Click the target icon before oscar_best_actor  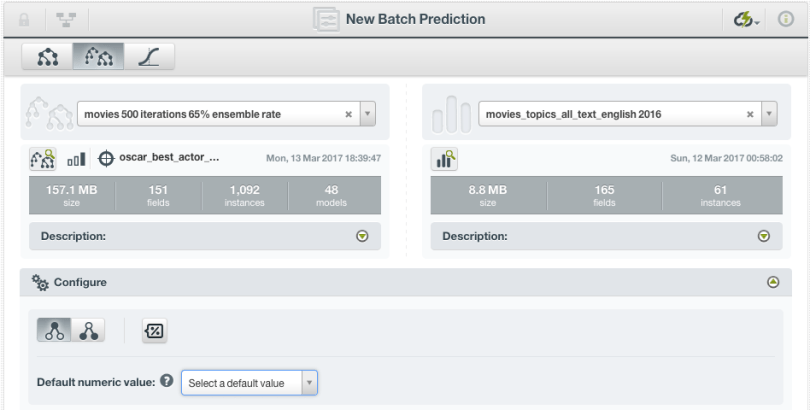click(106, 158)
